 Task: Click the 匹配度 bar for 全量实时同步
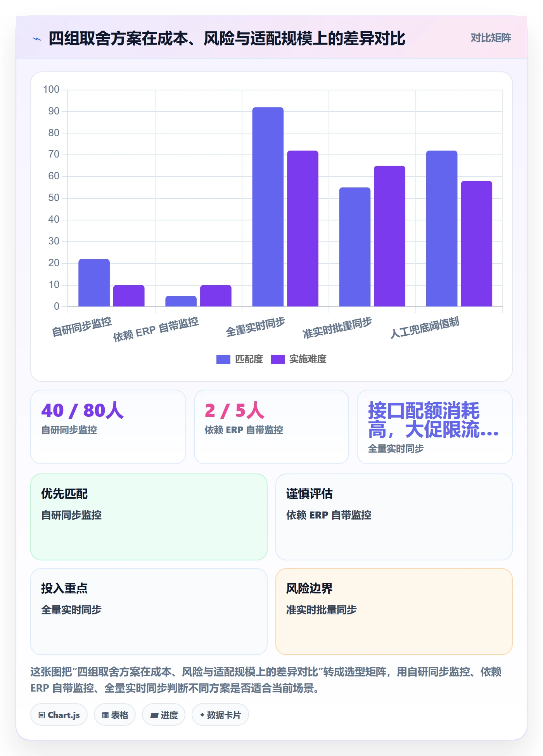click(268, 207)
